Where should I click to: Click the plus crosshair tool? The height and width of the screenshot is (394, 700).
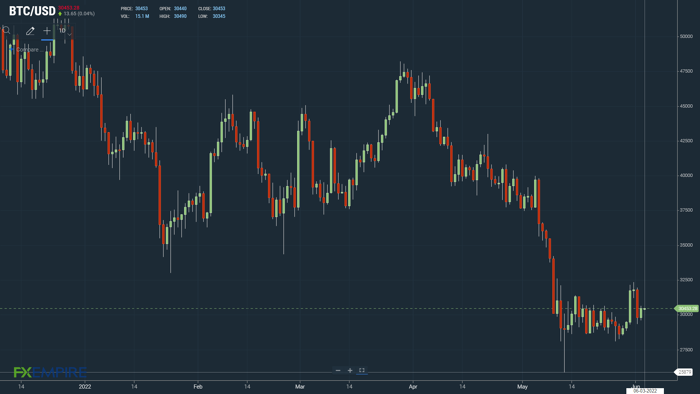coord(47,31)
